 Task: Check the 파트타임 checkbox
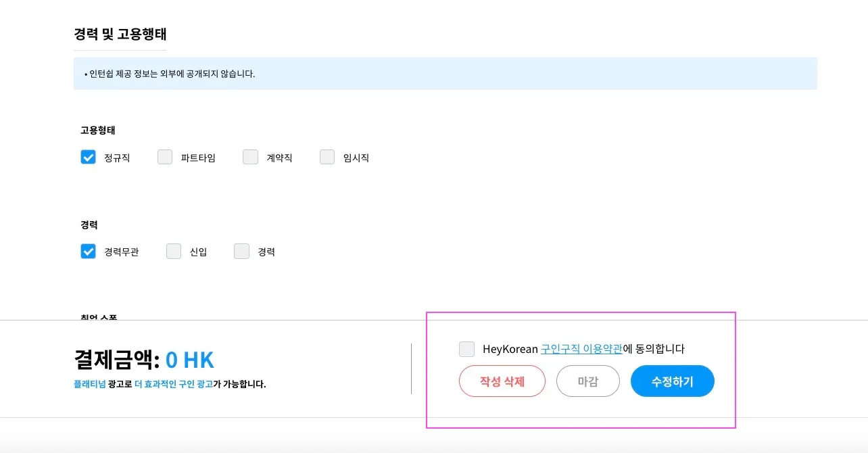(x=165, y=158)
